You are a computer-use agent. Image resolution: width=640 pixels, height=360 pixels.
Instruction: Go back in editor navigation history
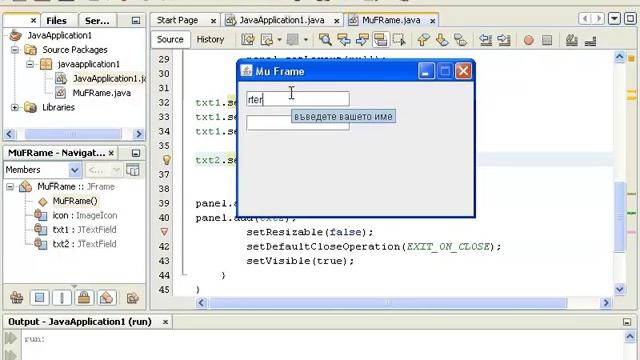(x=267, y=40)
